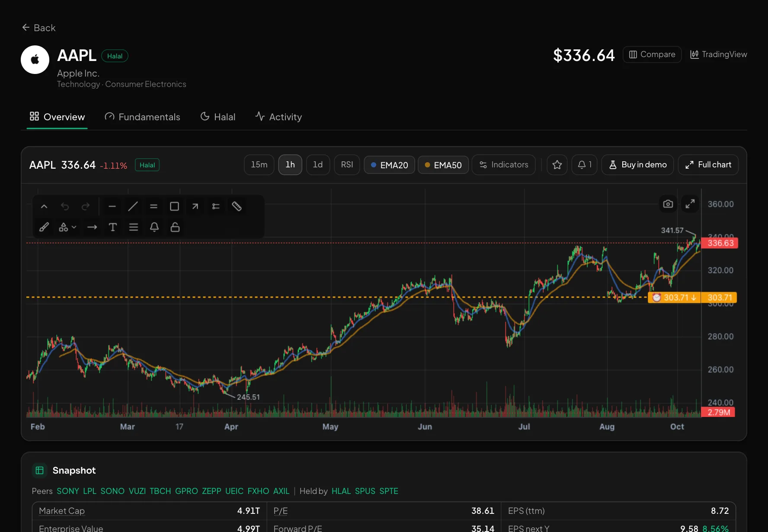Select the rectangle drawing tool
This screenshot has height=532, width=768.
[174, 207]
